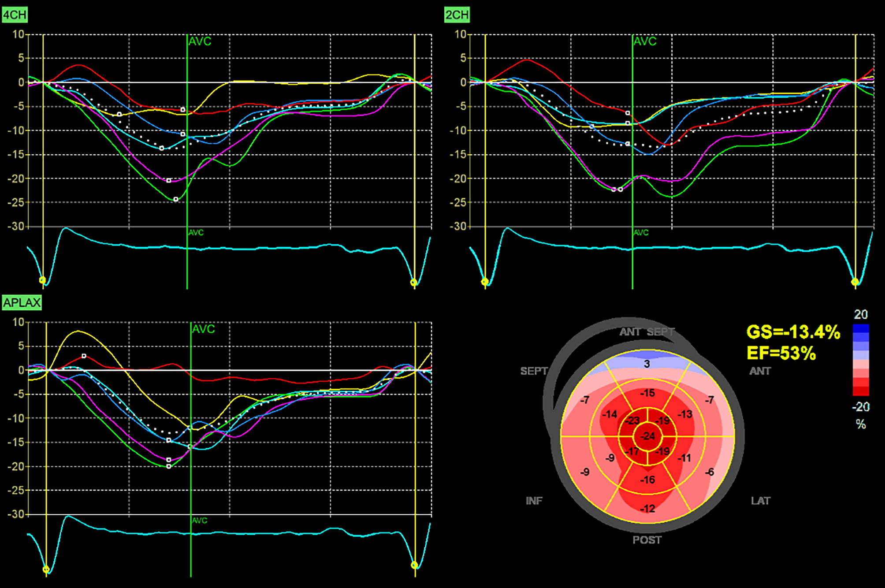Select the 2CH view label

coord(457,15)
